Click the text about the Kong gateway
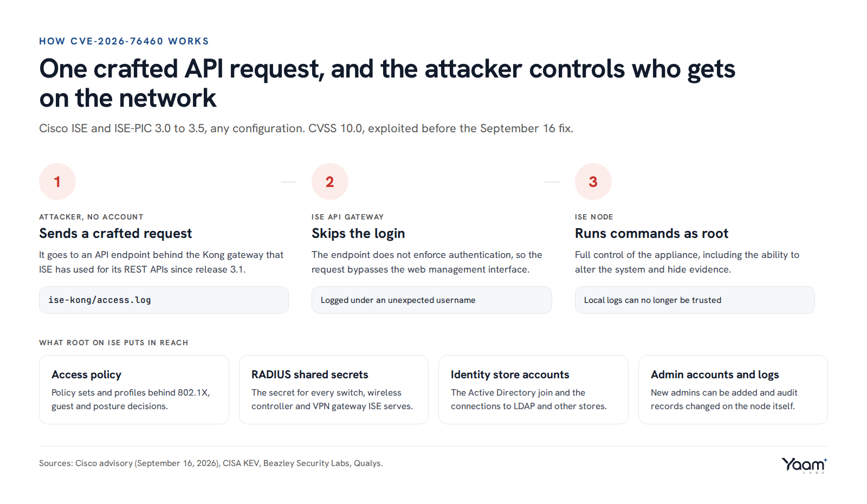The height and width of the screenshot is (504, 867). [161, 262]
